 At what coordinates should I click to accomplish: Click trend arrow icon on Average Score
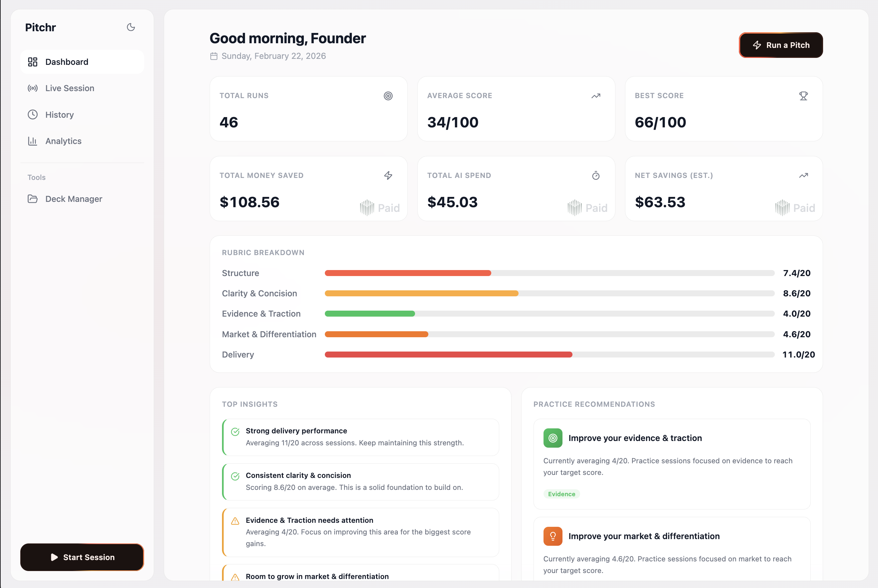pos(595,96)
